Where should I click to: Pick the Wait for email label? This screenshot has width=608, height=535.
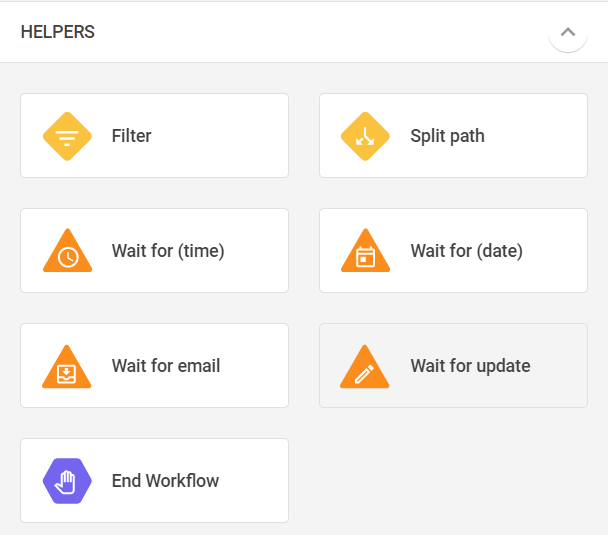click(166, 366)
